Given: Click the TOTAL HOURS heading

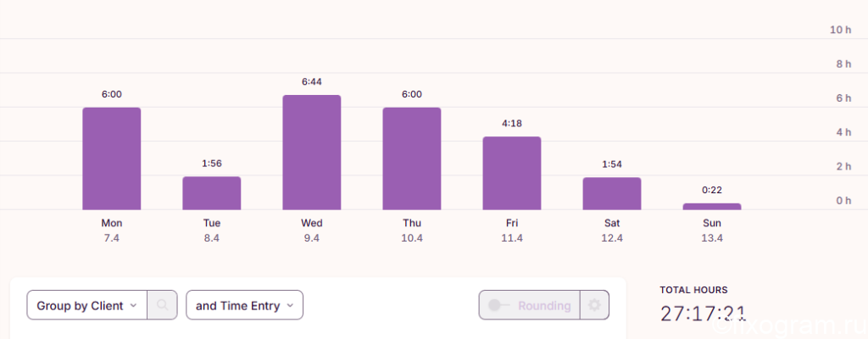Looking at the screenshot, I should [x=693, y=290].
